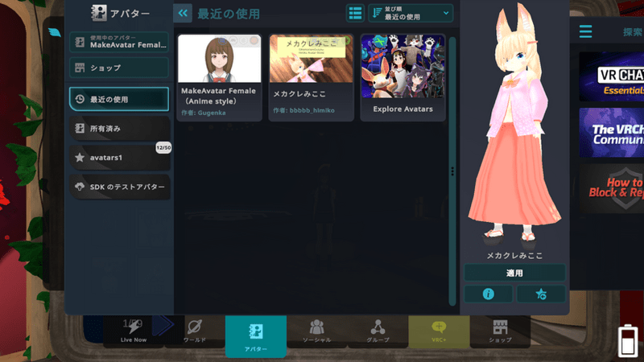Click the avatar info icon button
The width and height of the screenshot is (644, 362).
[488, 294]
